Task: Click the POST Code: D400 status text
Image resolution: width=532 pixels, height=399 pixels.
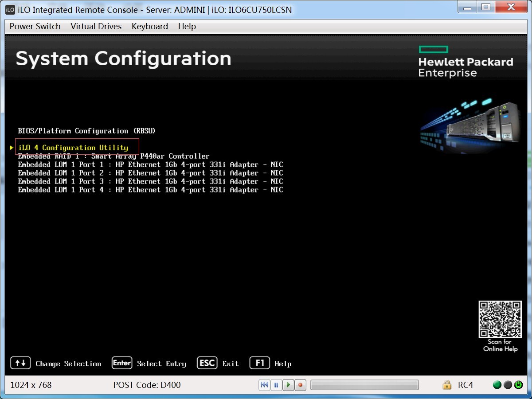Action: (147, 385)
